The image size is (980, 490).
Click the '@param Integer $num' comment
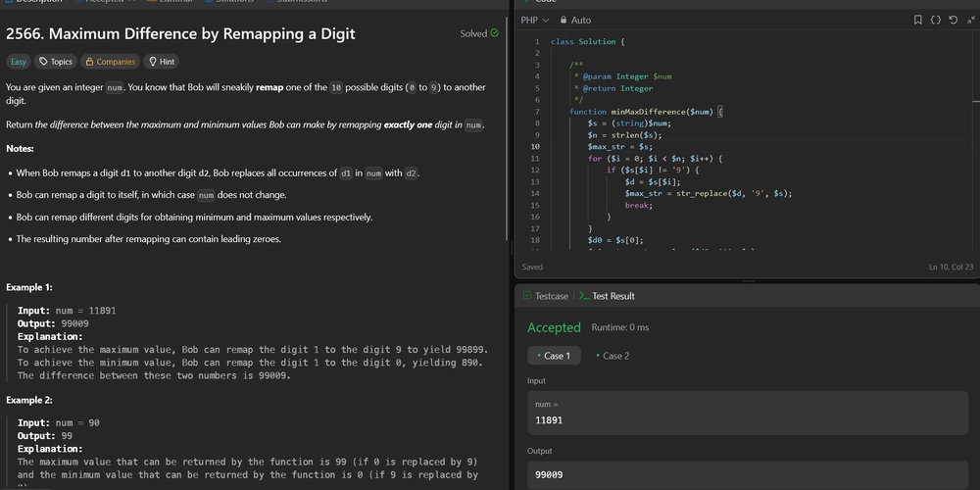pos(627,76)
